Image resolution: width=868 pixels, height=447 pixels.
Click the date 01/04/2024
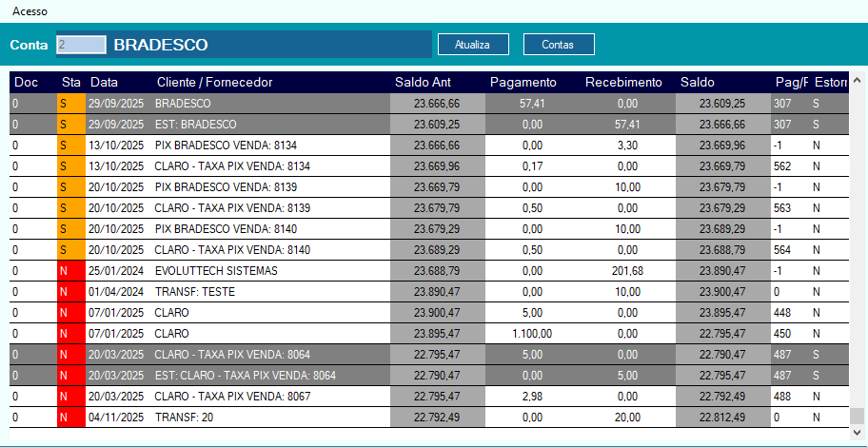(x=116, y=292)
